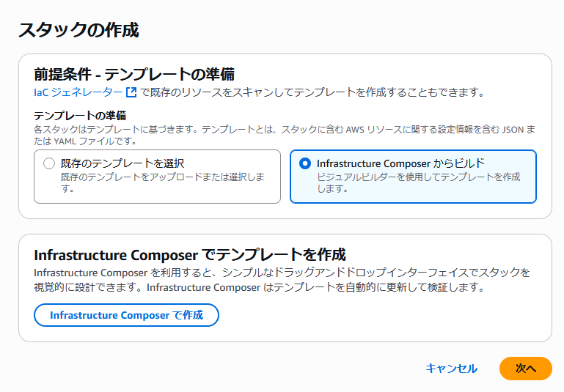Click the JSON または YAML ファイル description line
The height and width of the screenshot is (392, 564).
click(x=88, y=140)
